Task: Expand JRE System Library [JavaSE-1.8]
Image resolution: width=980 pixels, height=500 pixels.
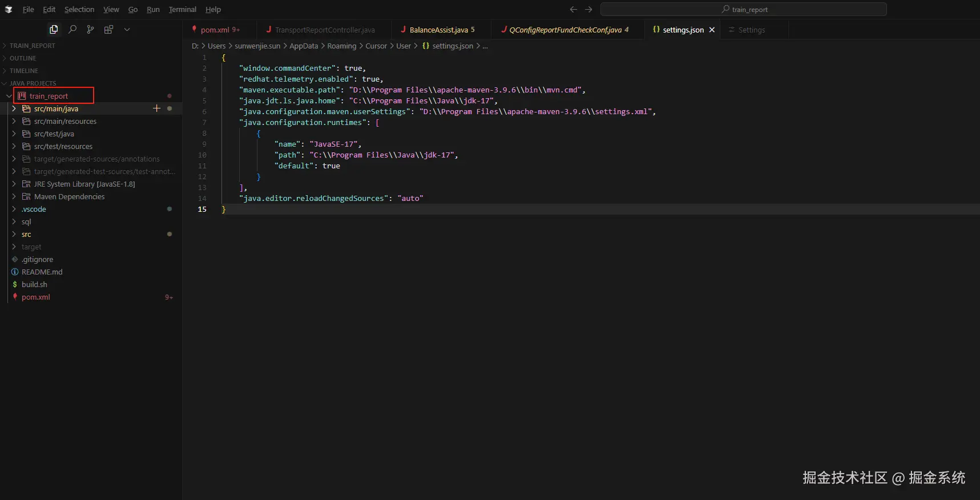Action: 14,184
